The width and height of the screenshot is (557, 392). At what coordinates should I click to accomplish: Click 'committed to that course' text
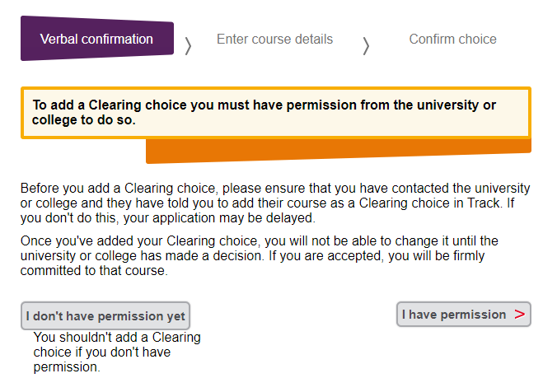point(94,271)
